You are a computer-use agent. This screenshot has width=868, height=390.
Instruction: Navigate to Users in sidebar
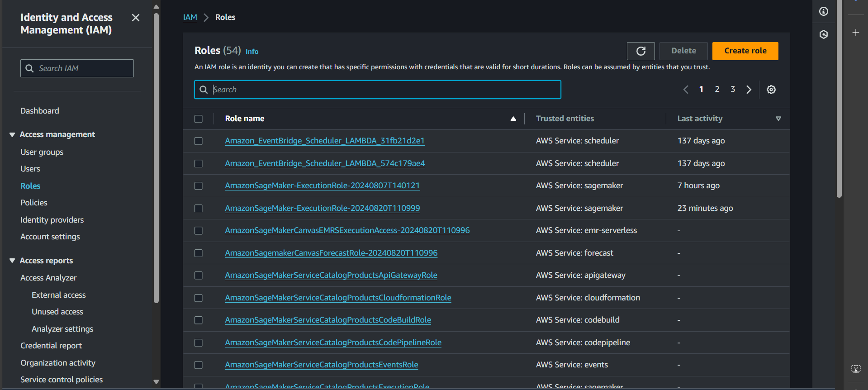pyautogui.click(x=30, y=169)
